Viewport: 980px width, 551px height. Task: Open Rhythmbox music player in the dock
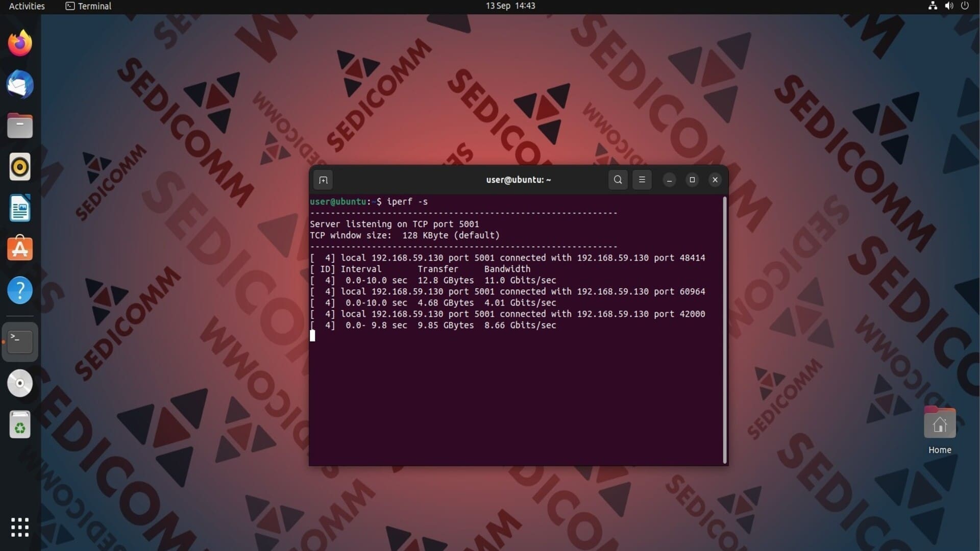(x=20, y=167)
